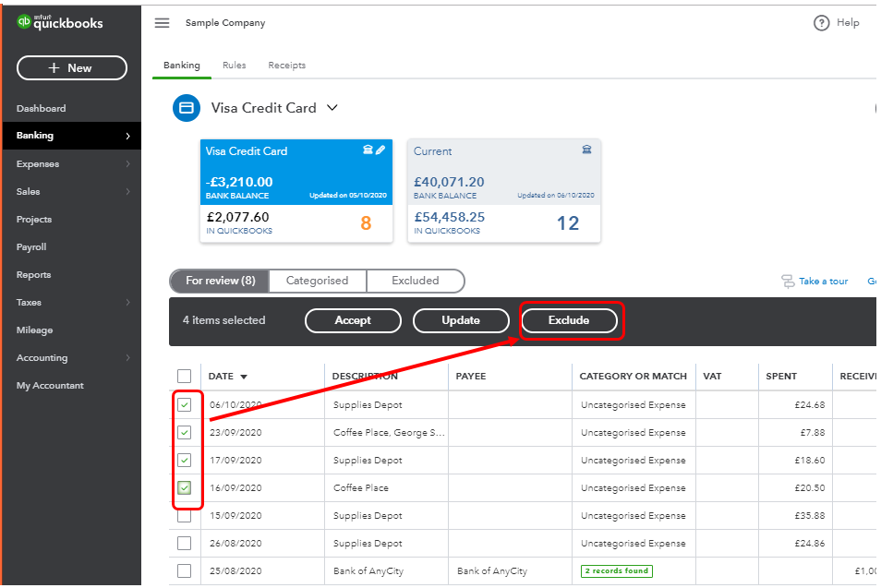Screen dimensions: 881x588
Task: Uncheck the 16/09/2020 Coffee Place row checkbox
Action: (185, 487)
